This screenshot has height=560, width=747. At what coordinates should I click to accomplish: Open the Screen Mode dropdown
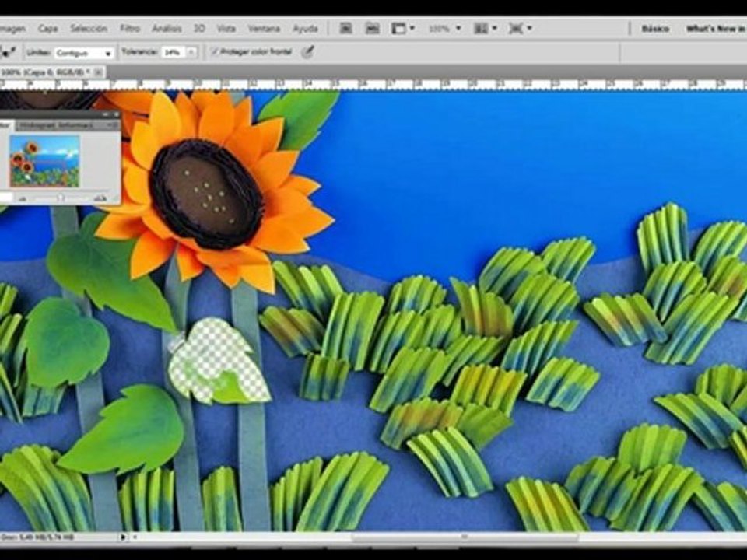[x=519, y=29]
